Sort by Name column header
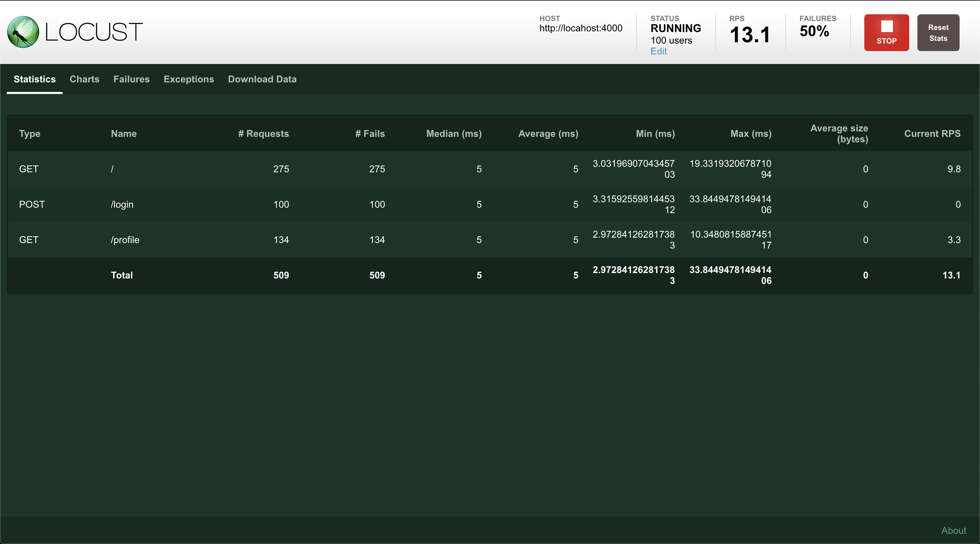 click(124, 134)
